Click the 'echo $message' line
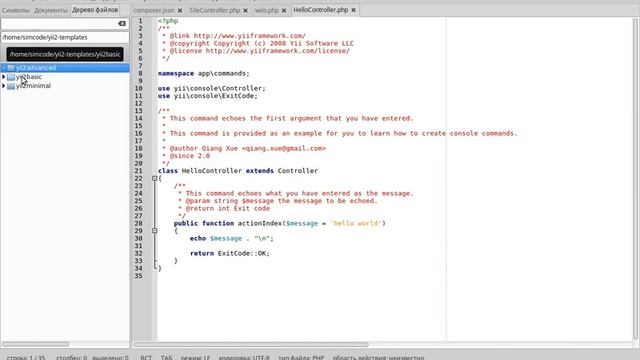Viewport: 640px width, 360px height. [x=232, y=238]
